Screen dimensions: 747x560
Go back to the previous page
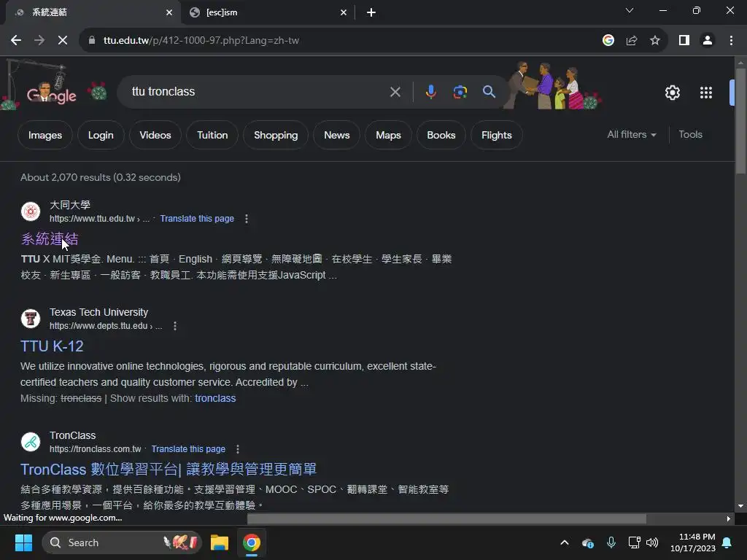16,41
